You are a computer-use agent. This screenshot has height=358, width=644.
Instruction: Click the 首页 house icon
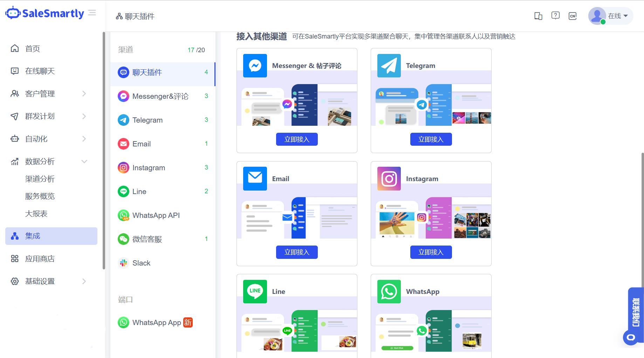[15, 48]
